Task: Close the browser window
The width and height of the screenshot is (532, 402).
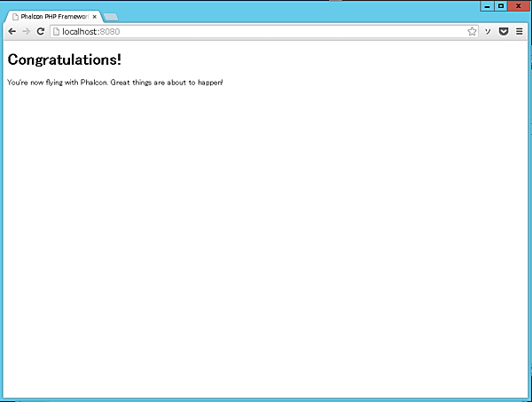Action: coord(519,6)
